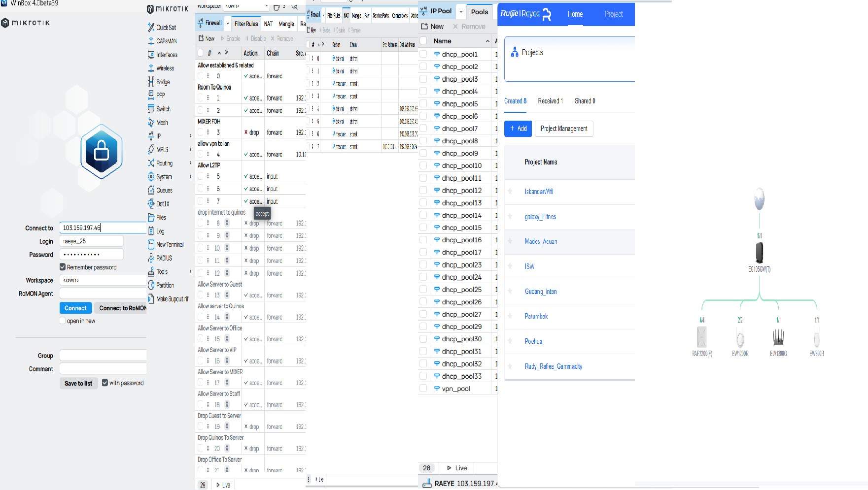Expand the Routing submenu arrow

click(x=190, y=163)
